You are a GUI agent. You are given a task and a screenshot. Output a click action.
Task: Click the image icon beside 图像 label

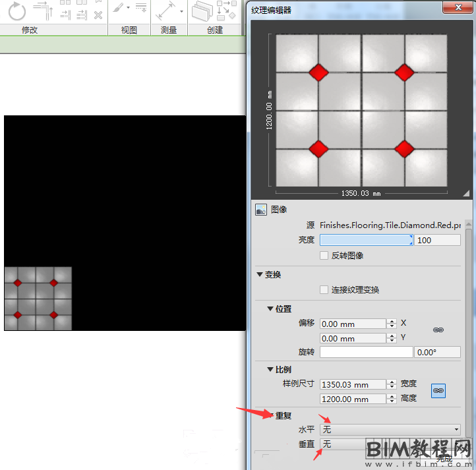(x=261, y=210)
